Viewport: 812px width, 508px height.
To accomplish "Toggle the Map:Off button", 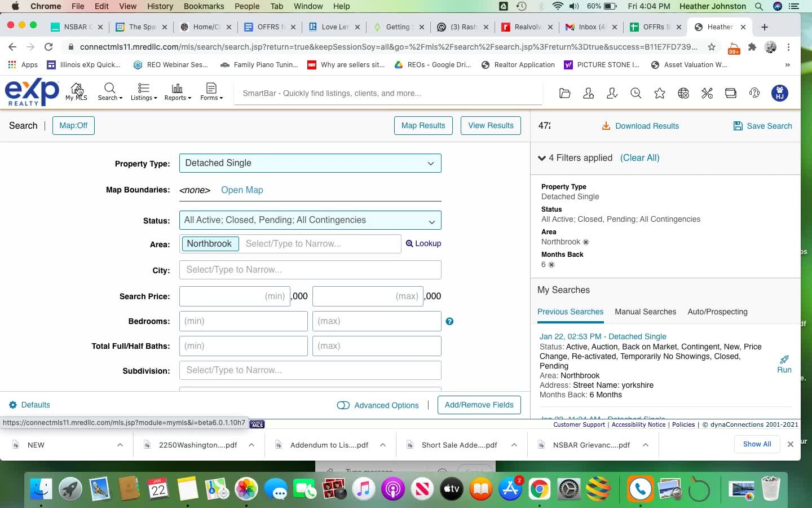I will coord(73,125).
